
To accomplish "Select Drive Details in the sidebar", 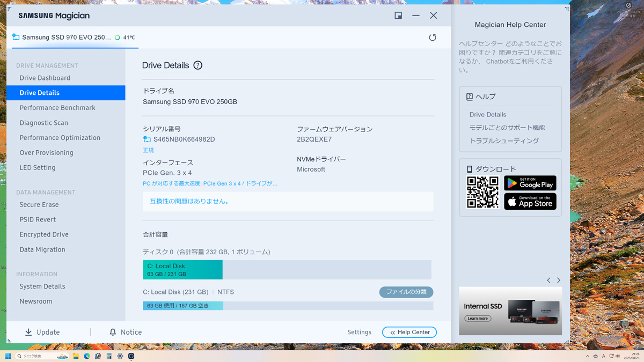I will (x=65, y=93).
